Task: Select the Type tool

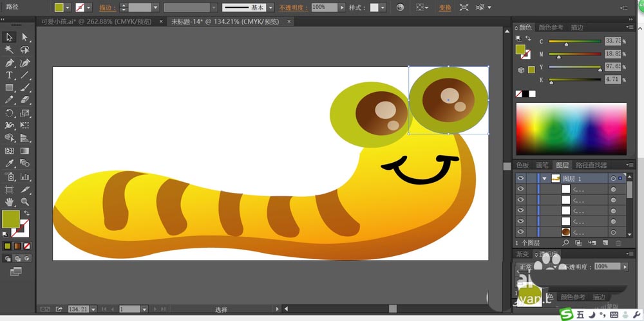Action: point(9,75)
